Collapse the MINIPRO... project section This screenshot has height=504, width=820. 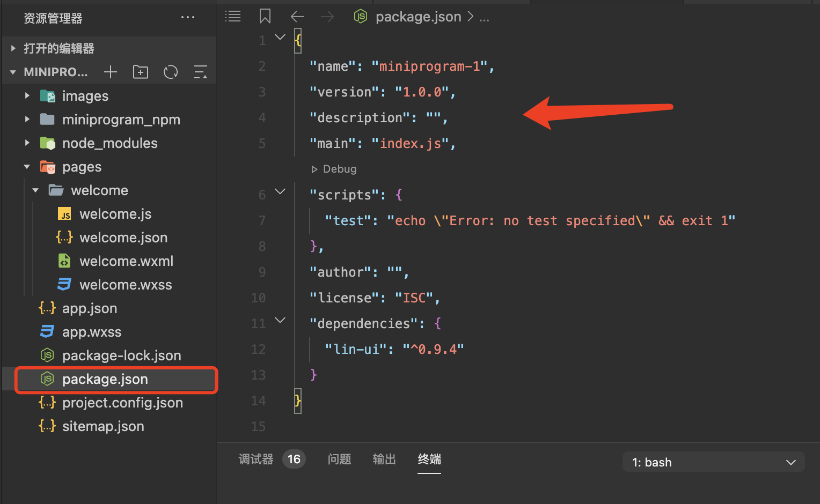click(x=13, y=72)
